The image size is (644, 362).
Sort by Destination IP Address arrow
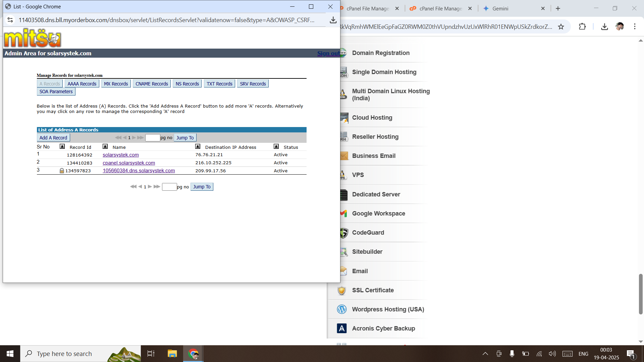coord(198,146)
